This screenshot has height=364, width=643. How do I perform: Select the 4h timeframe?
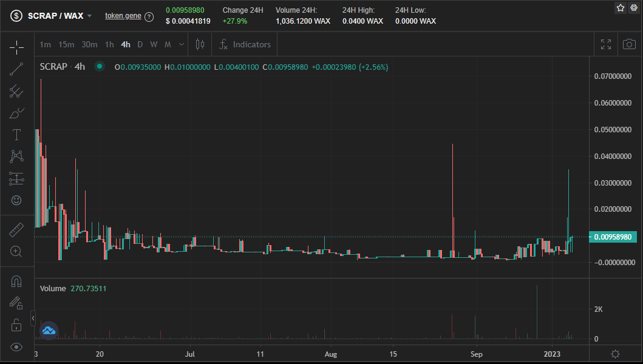[x=126, y=44]
